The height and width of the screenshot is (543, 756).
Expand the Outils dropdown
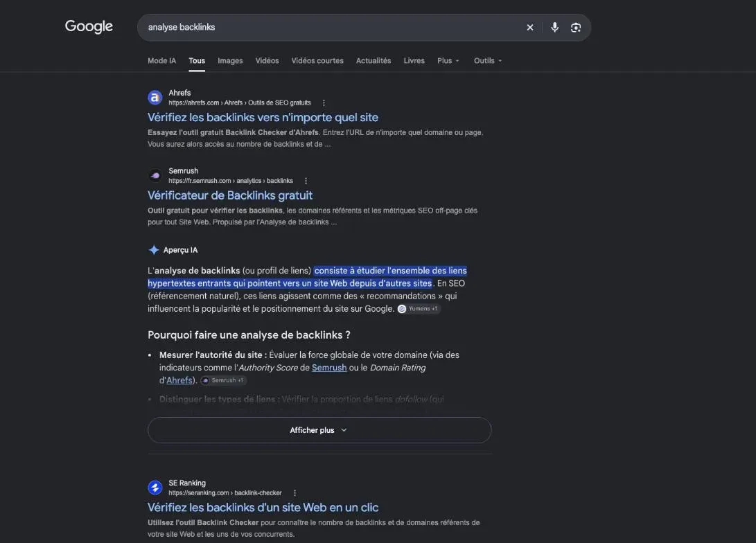[487, 61]
